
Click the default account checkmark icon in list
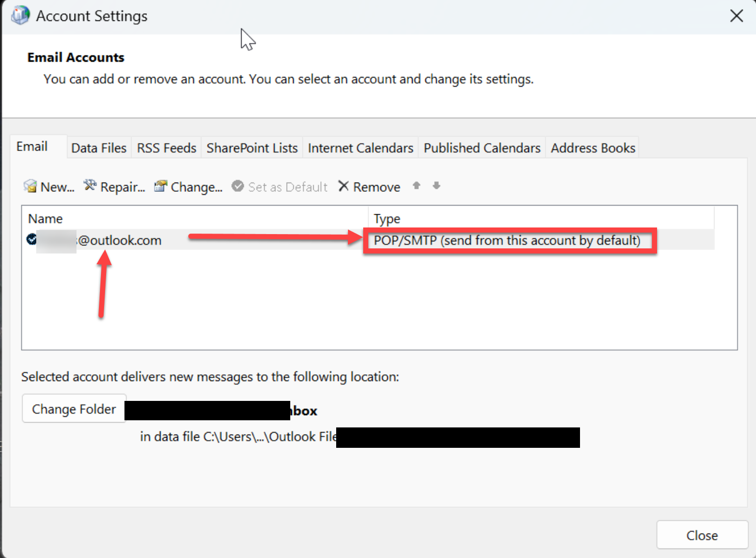32,239
